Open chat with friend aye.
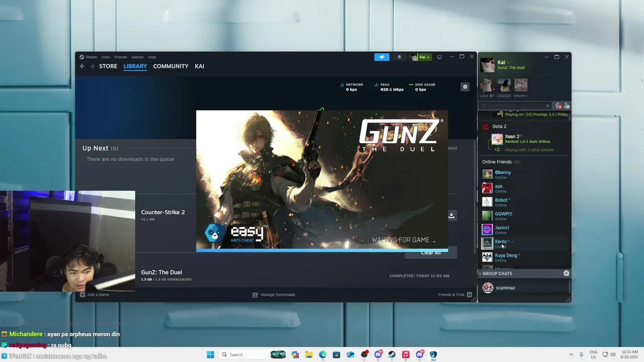 point(523,189)
